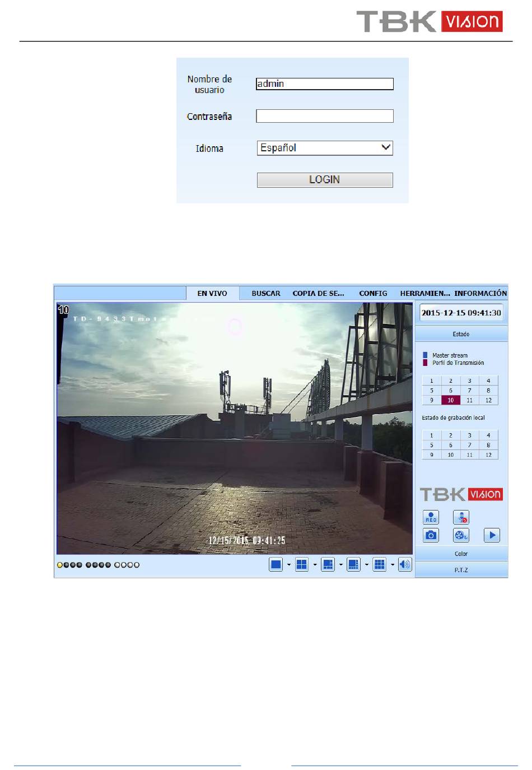The image size is (532, 770).
Task: Select highlighted channel 10 in stream grid
Action: point(450,400)
